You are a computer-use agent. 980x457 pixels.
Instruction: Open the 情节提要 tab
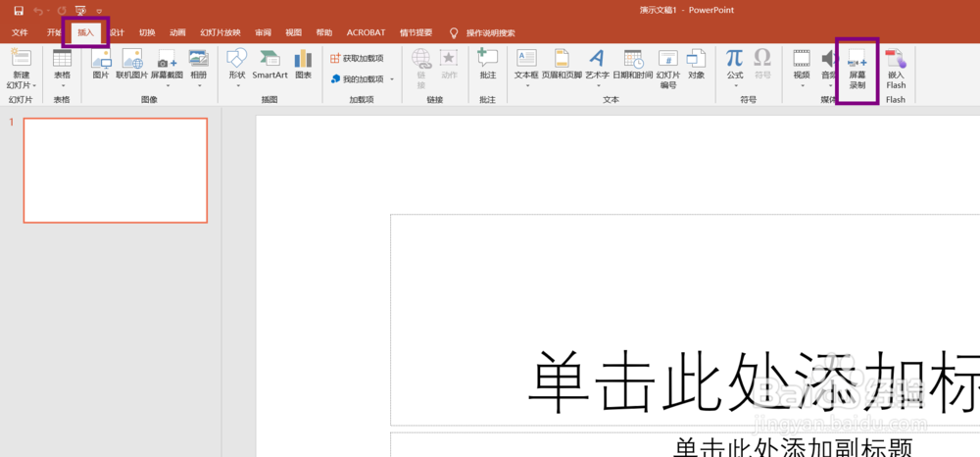pyautogui.click(x=416, y=33)
